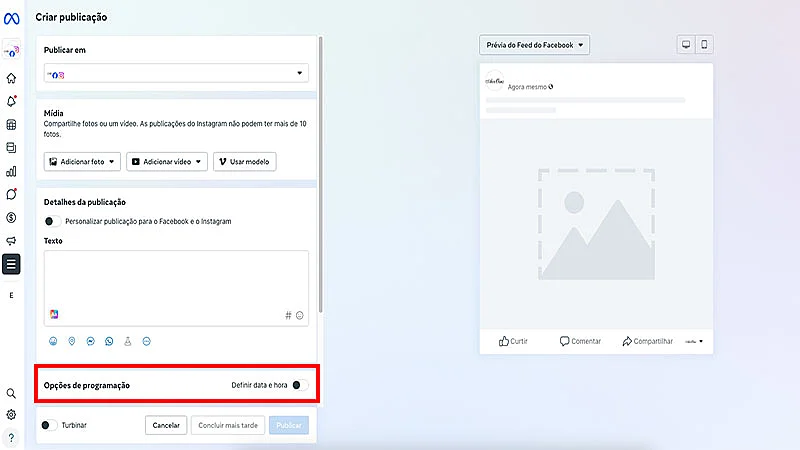Open Prévia do Feed do Facebook dropdown
The height and width of the screenshot is (450, 800).
[x=534, y=45]
